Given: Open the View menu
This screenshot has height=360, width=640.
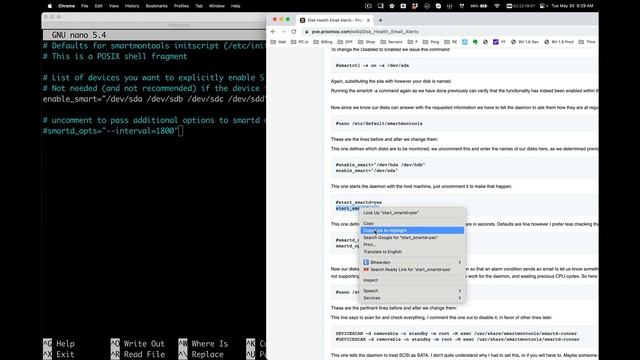Looking at the screenshot, I should click(x=113, y=6).
